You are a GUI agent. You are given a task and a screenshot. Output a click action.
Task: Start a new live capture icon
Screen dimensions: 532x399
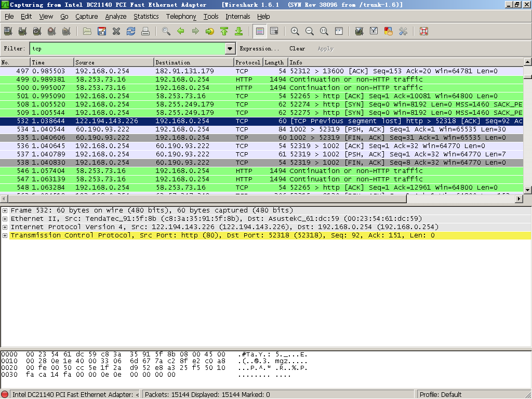click(37, 32)
